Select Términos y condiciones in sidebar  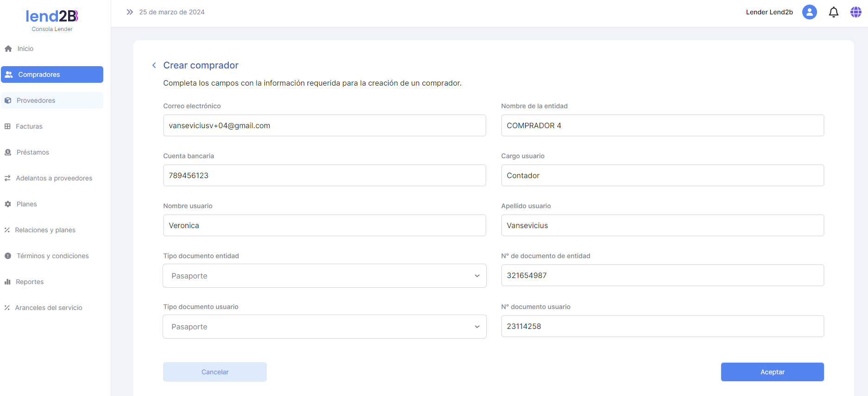coord(52,256)
